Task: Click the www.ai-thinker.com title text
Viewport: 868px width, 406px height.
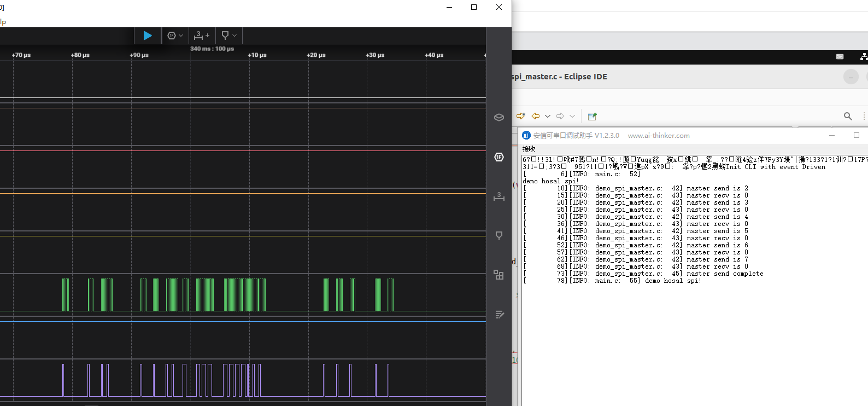Action: coord(659,136)
